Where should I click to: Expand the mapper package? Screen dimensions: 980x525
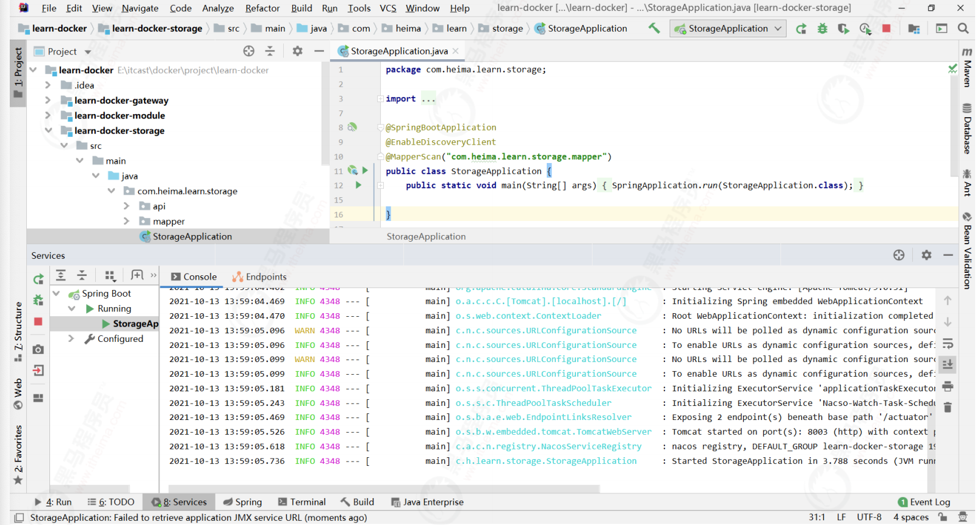pos(126,221)
